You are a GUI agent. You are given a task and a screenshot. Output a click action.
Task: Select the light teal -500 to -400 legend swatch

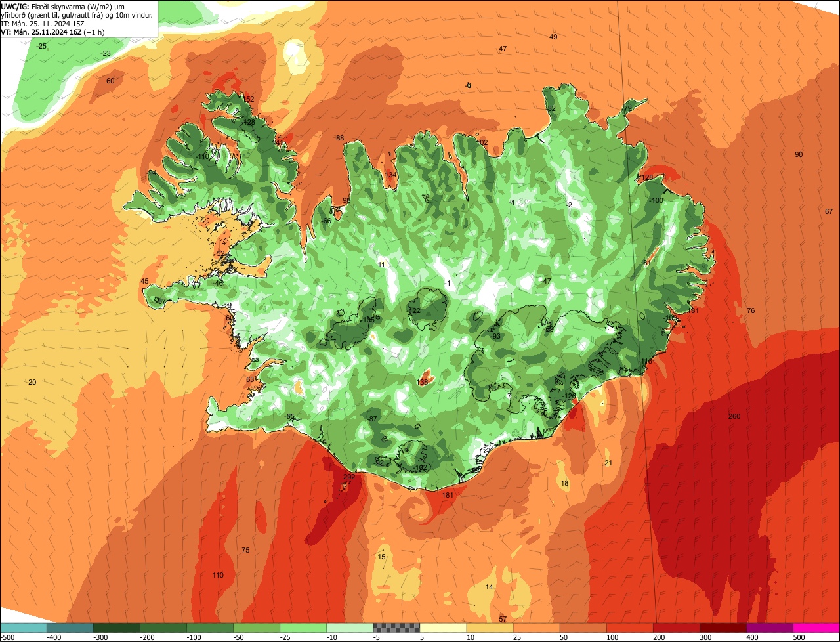tap(23, 628)
